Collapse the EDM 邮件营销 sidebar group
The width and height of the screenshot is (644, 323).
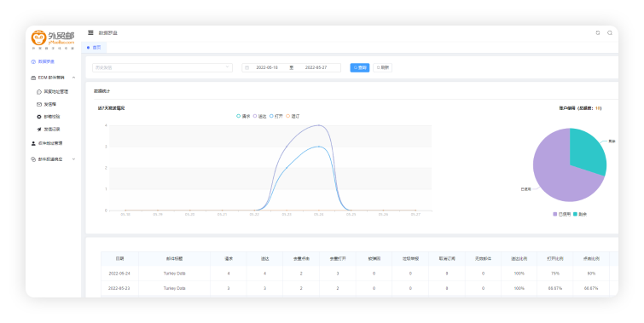[x=54, y=78]
